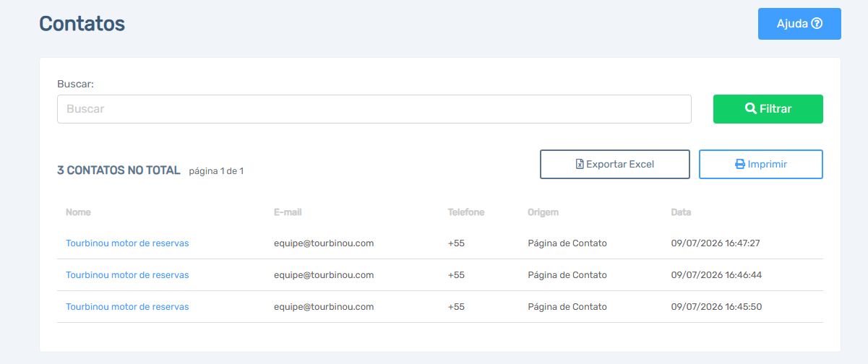Click the question mark icon in Ajuda

817,24
